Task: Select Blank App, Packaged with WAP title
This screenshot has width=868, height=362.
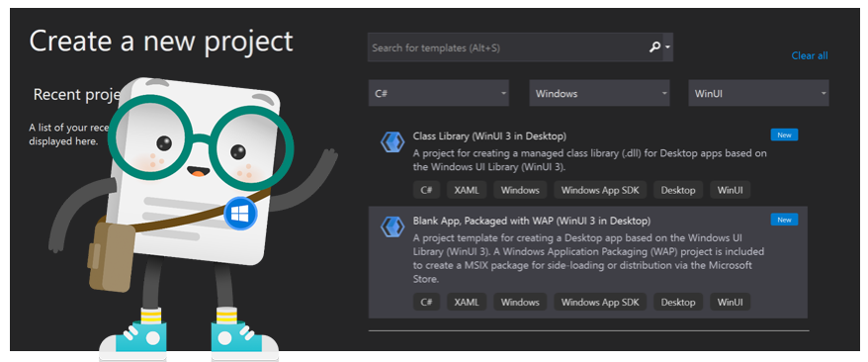Action: [x=532, y=221]
